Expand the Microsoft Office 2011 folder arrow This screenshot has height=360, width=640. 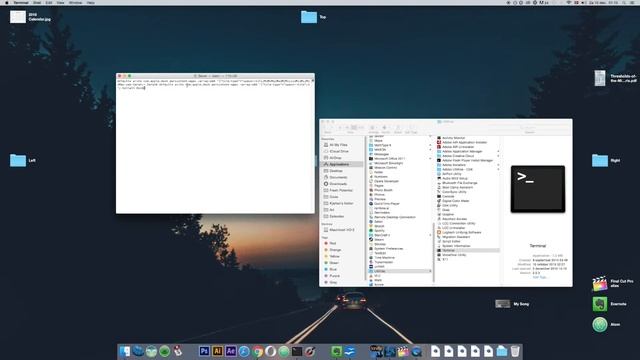pos(430,158)
